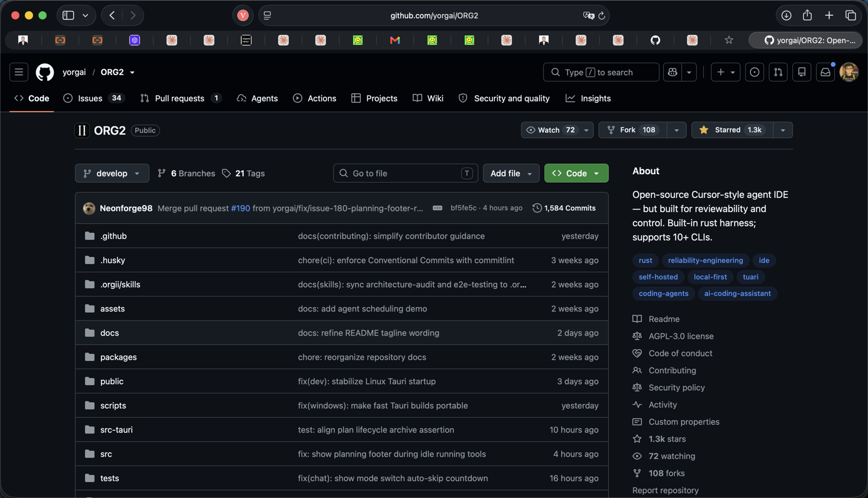Open the develop branch dropdown

112,173
